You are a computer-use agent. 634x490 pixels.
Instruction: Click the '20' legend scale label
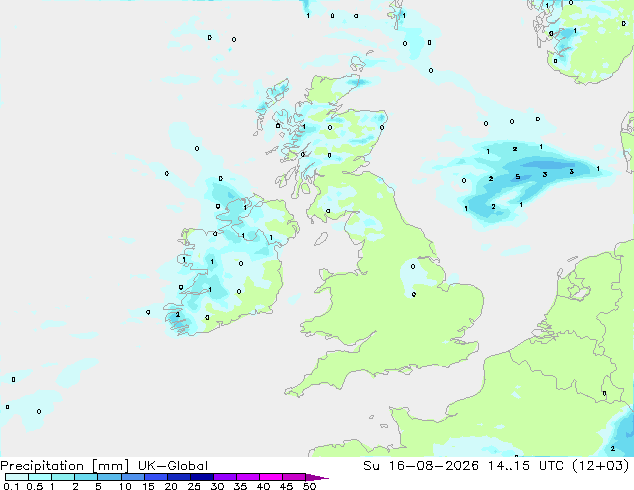click(x=171, y=486)
